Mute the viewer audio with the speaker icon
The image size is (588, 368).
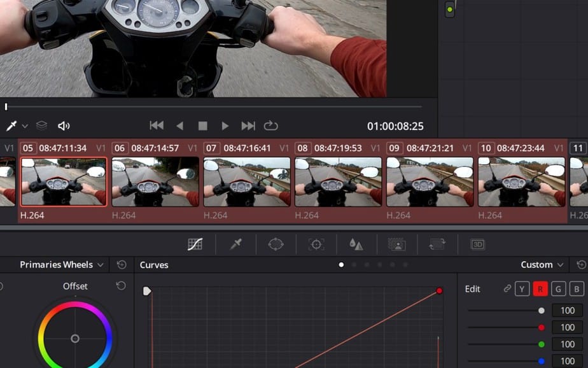tap(64, 126)
